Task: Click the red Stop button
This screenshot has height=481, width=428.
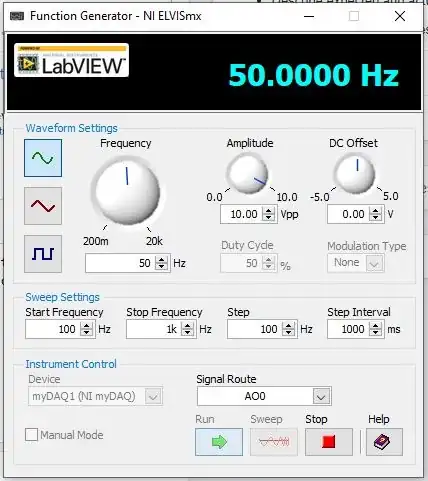Action: coord(329,442)
